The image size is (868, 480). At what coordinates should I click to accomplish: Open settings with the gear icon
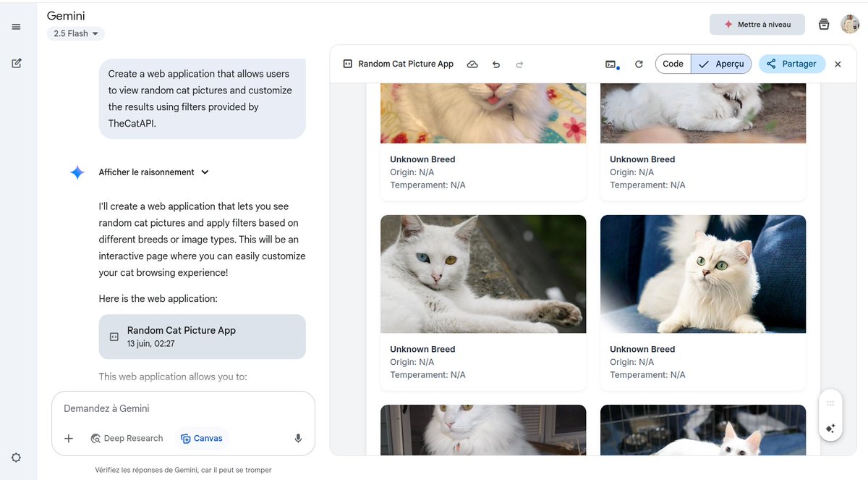[x=16, y=458]
